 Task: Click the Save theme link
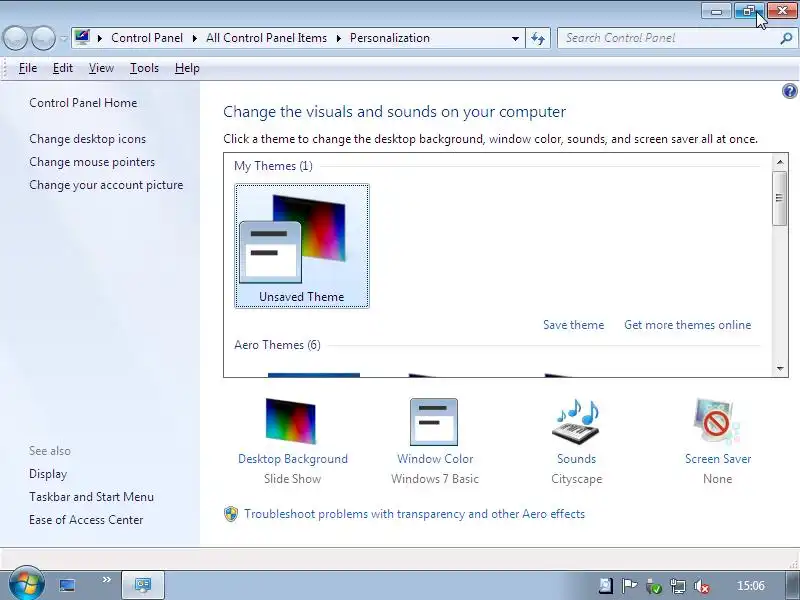(x=573, y=325)
